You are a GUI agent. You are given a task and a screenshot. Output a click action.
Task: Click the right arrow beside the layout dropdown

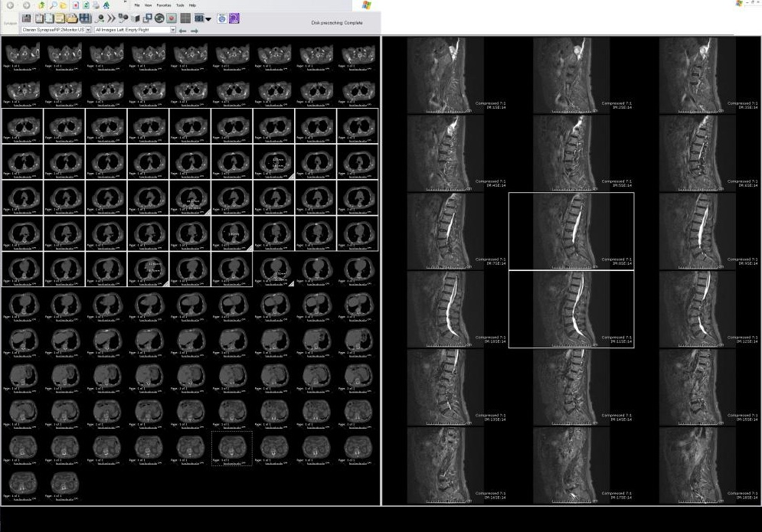click(195, 31)
